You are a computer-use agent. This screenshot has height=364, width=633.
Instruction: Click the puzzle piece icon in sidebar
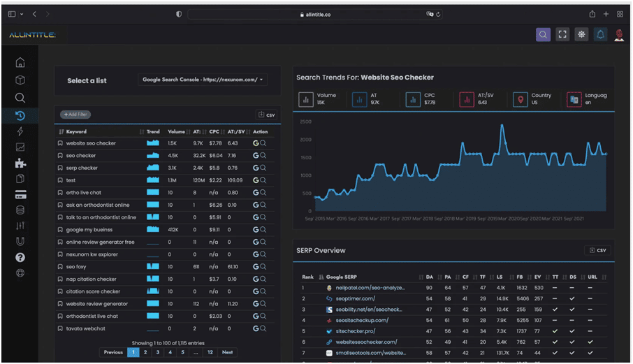(20, 163)
